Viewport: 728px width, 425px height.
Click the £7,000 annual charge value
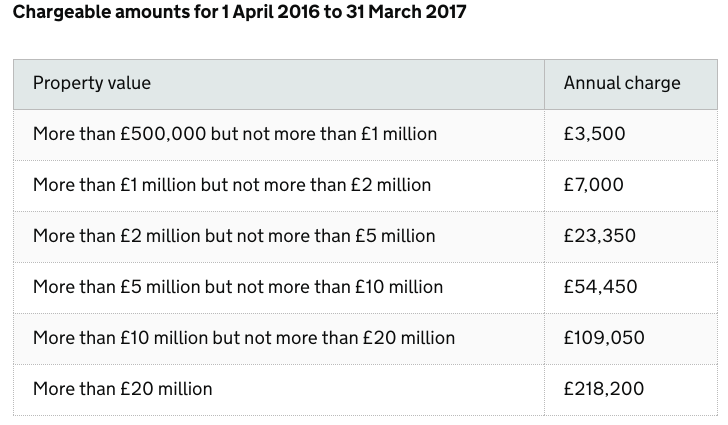(x=594, y=185)
